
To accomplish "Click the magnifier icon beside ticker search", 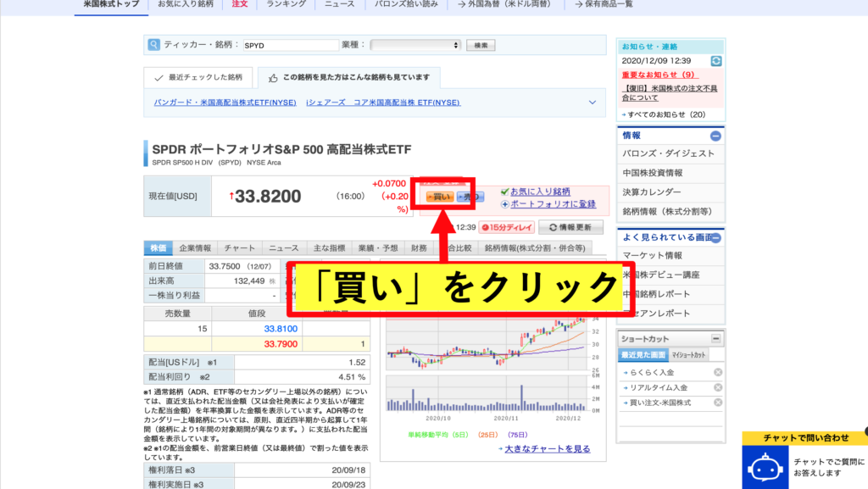I will tap(154, 44).
